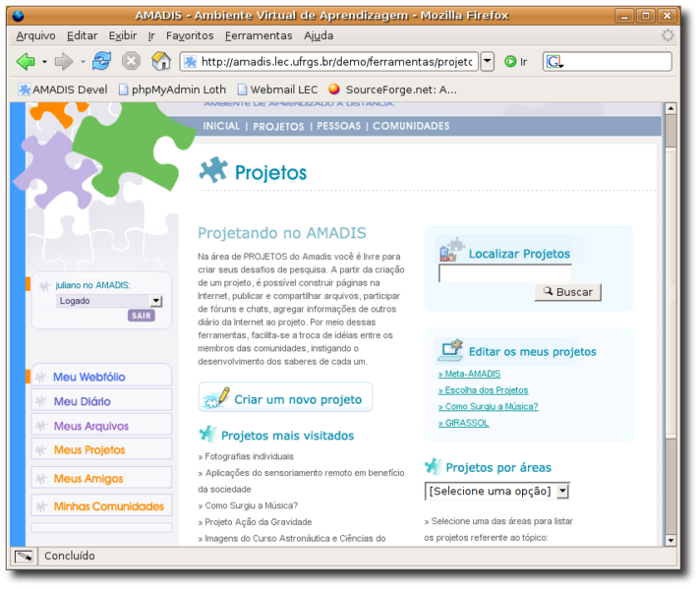This screenshot has width=700, height=589.
Task: Click the scrollbar down arrow
Action: [x=671, y=540]
